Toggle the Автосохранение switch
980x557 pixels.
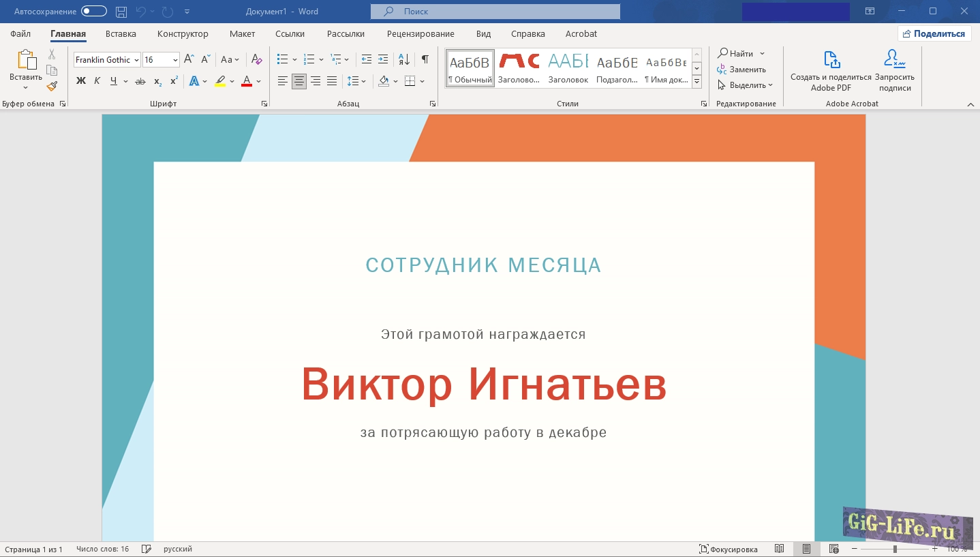point(94,12)
